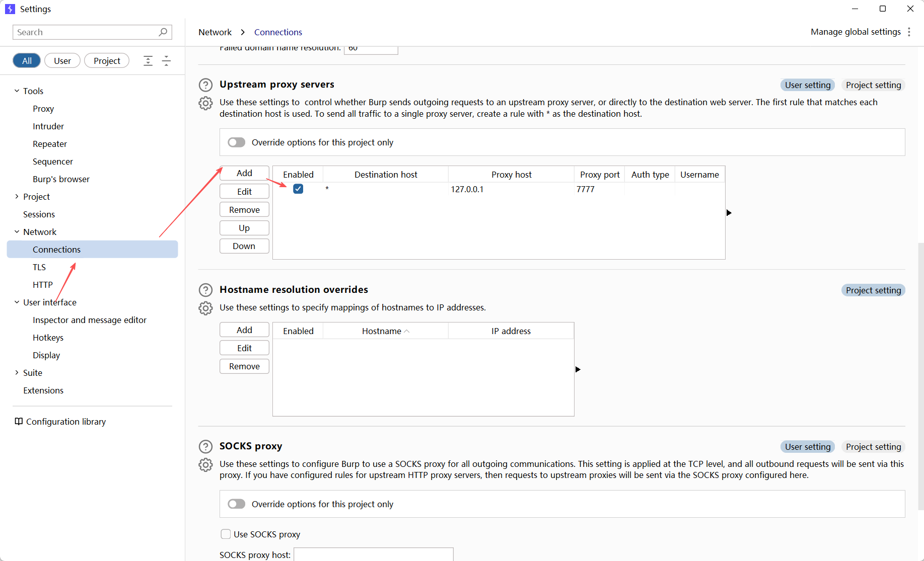
Task: Open the HTTP settings page
Action: tap(43, 285)
